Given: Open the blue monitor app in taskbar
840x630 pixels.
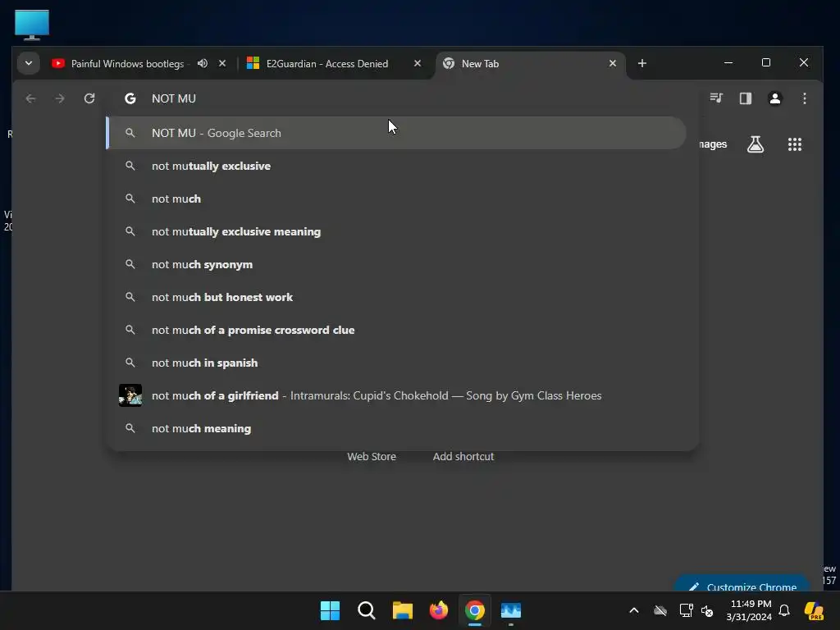Looking at the screenshot, I should [x=511, y=610].
